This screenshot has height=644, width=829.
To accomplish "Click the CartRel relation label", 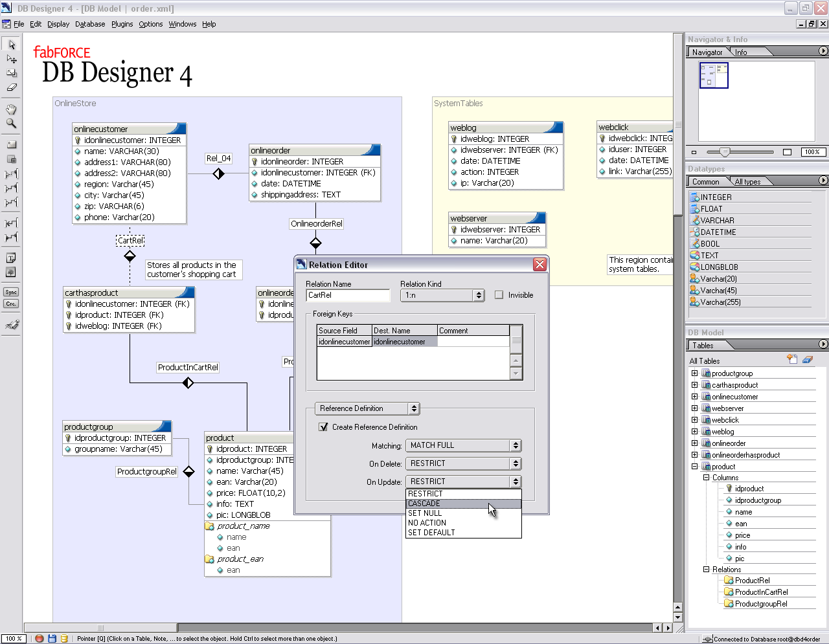I will click(130, 240).
